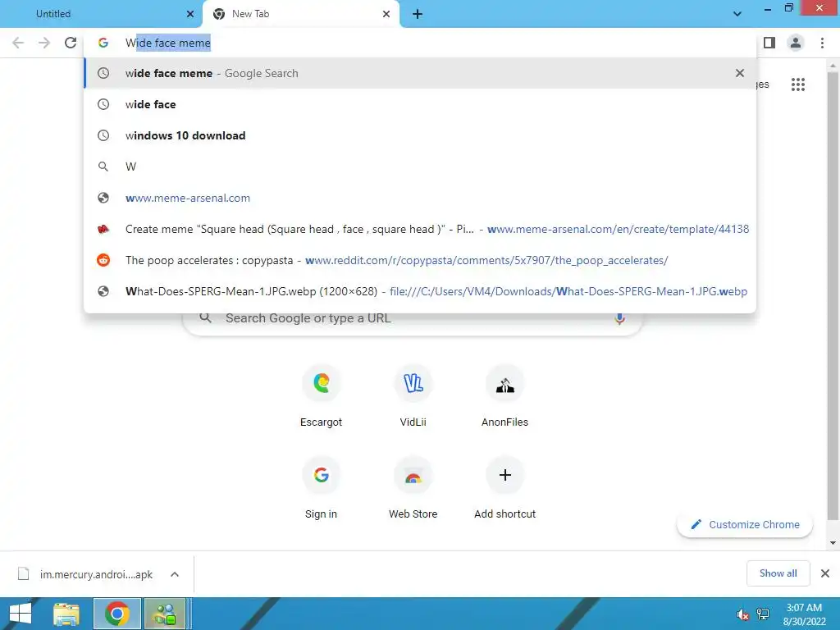
Task: Select the plain 'W' search suggestion
Action: pos(420,167)
